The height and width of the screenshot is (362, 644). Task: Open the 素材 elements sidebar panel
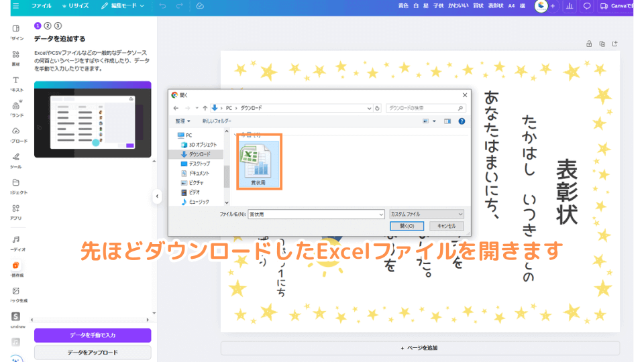(15, 58)
